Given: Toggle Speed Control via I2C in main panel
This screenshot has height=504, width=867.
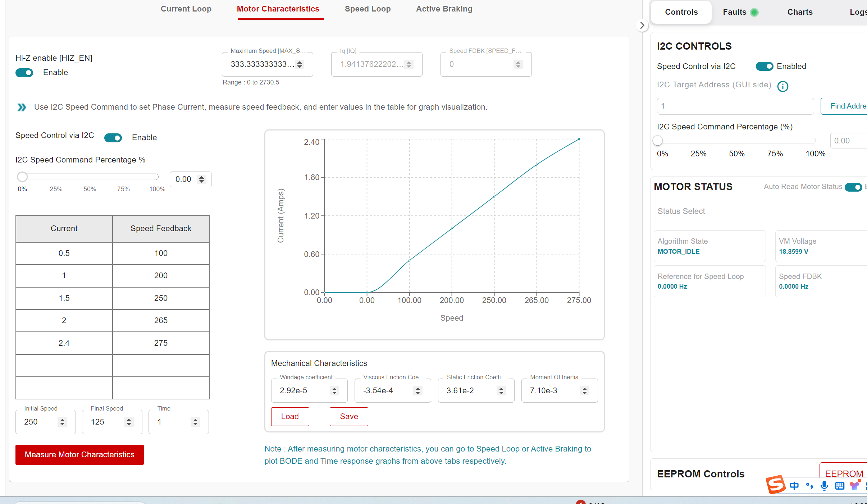Looking at the screenshot, I should pyautogui.click(x=113, y=138).
